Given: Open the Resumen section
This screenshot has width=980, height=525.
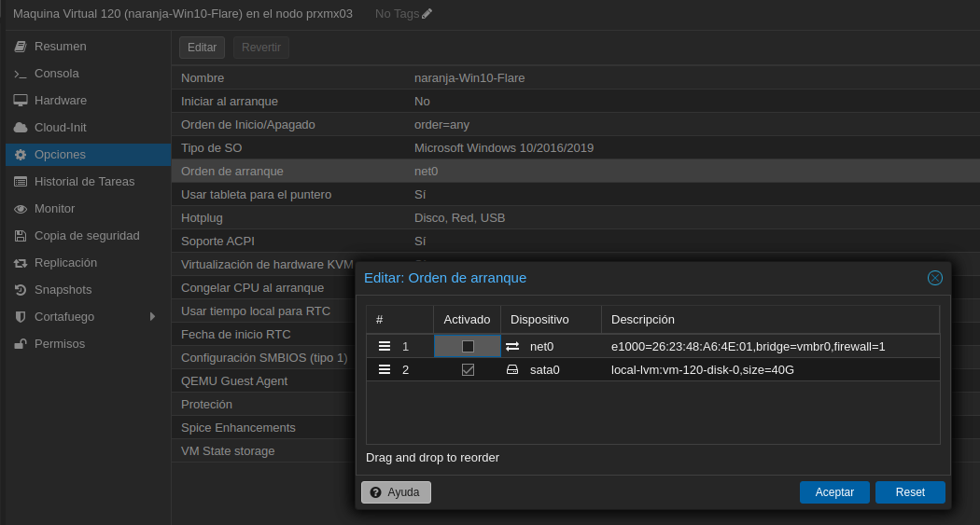Looking at the screenshot, I should tap(88, 47).
